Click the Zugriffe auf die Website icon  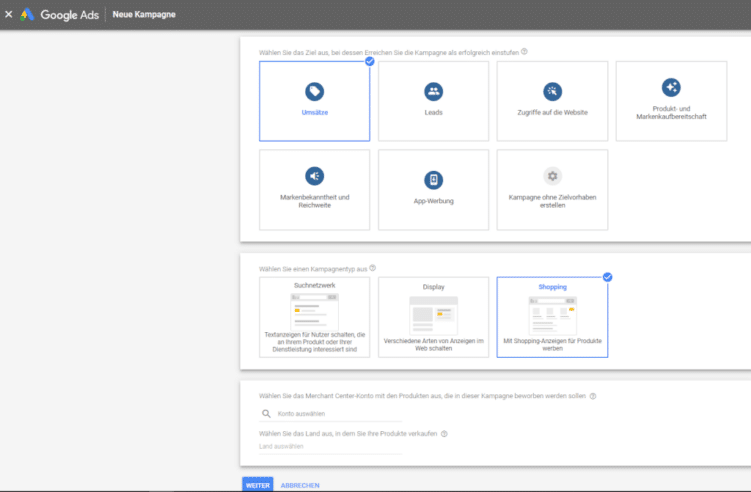point(552,91)
